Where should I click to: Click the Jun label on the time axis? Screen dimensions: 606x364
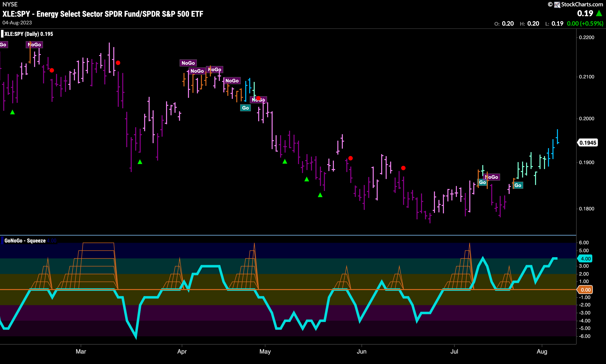tap(362, 351)
